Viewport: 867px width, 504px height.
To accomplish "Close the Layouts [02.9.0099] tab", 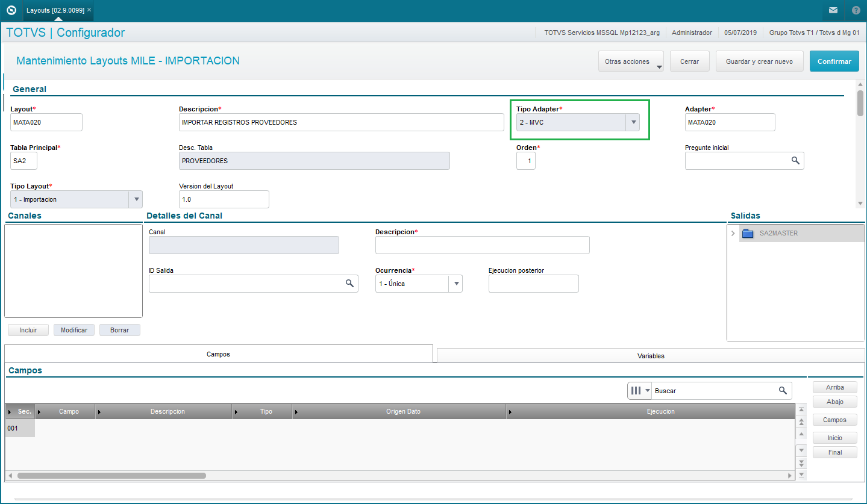I will pos(89,10).
